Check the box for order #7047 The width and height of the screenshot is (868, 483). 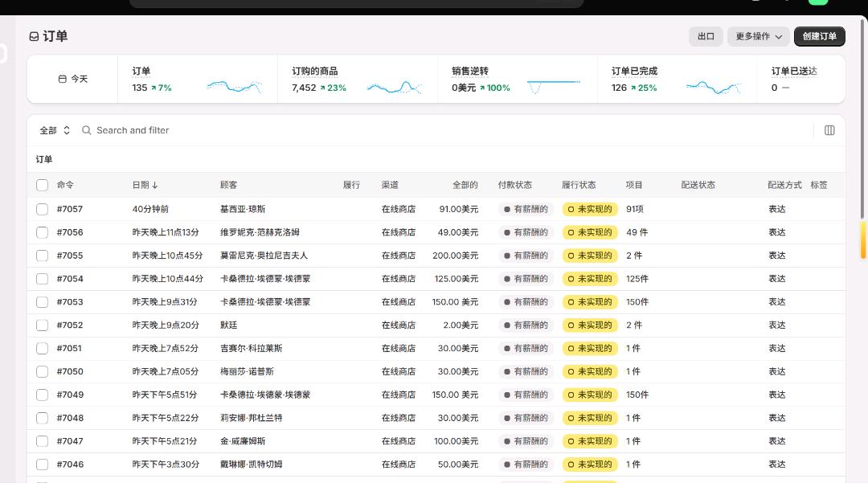coord(42,441)
